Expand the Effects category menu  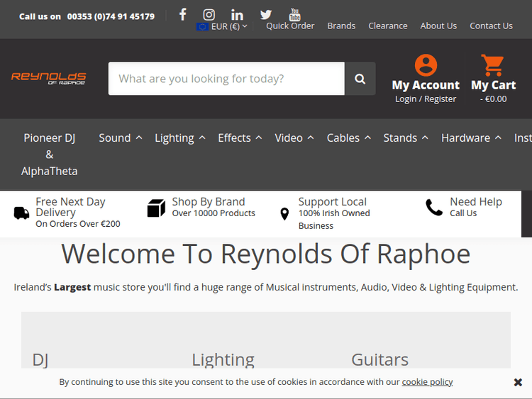240,137
